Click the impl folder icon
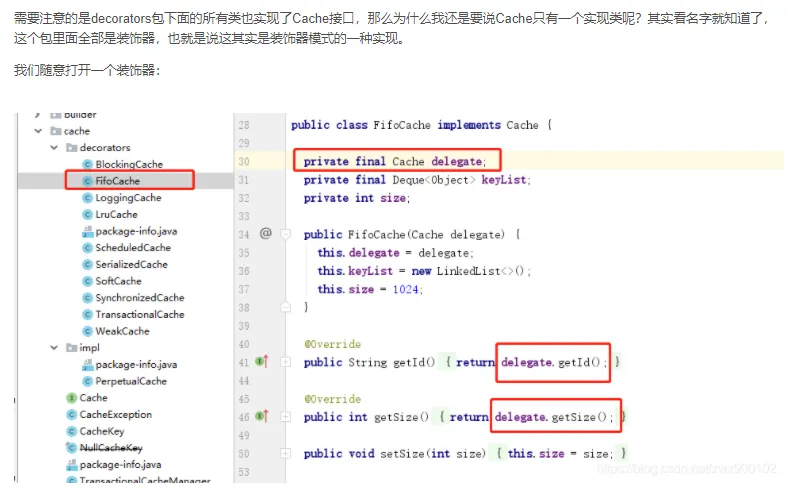Screen dimensions: 798x504 (71, 348)
